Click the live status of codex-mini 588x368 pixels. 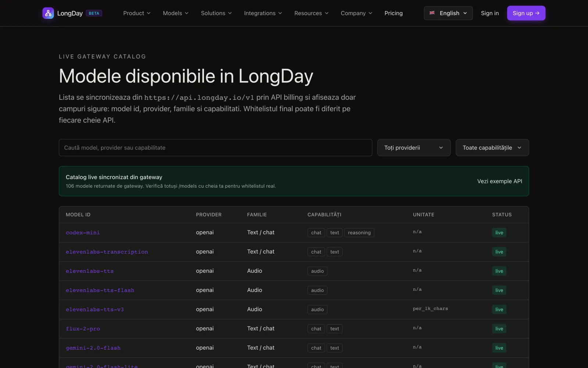coord(499,233)
